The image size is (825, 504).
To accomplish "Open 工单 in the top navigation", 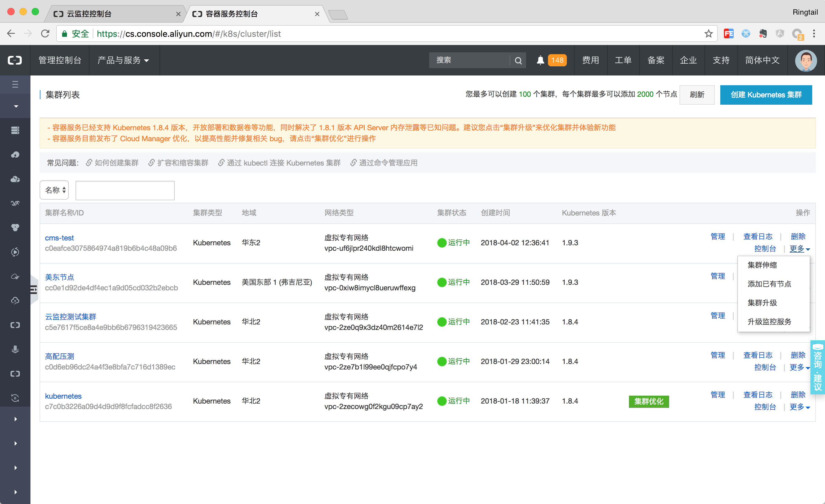I will (623, 60).
